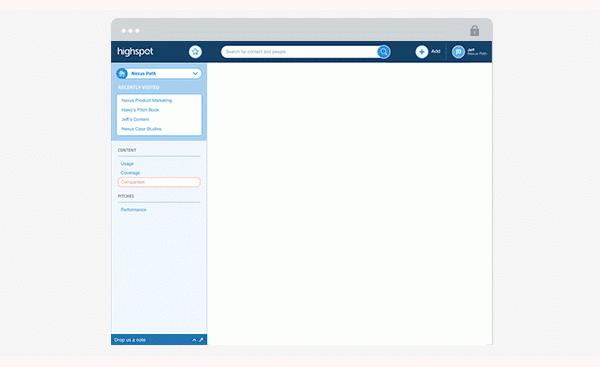Click the lock icon in window header
600x367 pixels.
(474, 31)
